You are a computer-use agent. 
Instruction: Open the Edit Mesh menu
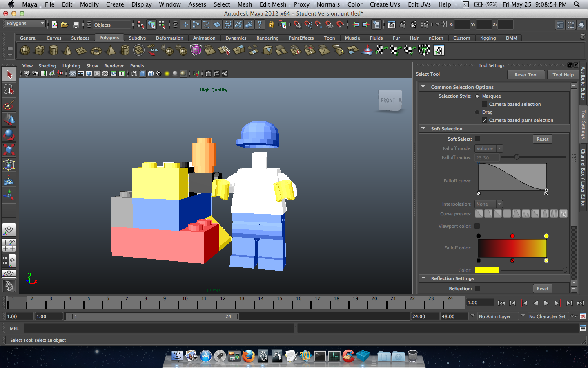pyautogui.click(x=273, y=4)
